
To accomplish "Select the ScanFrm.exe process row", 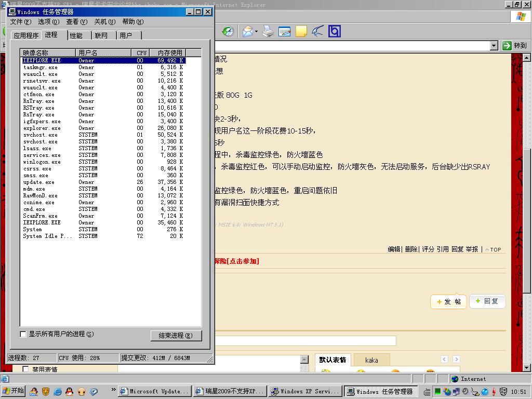I will tap(103, 216).
